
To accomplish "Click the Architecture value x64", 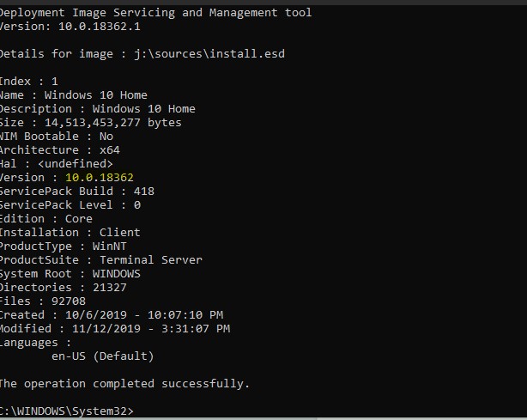I will (x=110, y=150).
